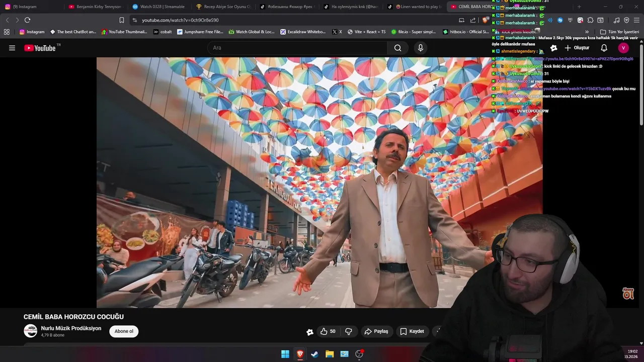The image size is (644, 362).
Task: Subscribe using the Abone ol button
Action: tap(124, 331)
